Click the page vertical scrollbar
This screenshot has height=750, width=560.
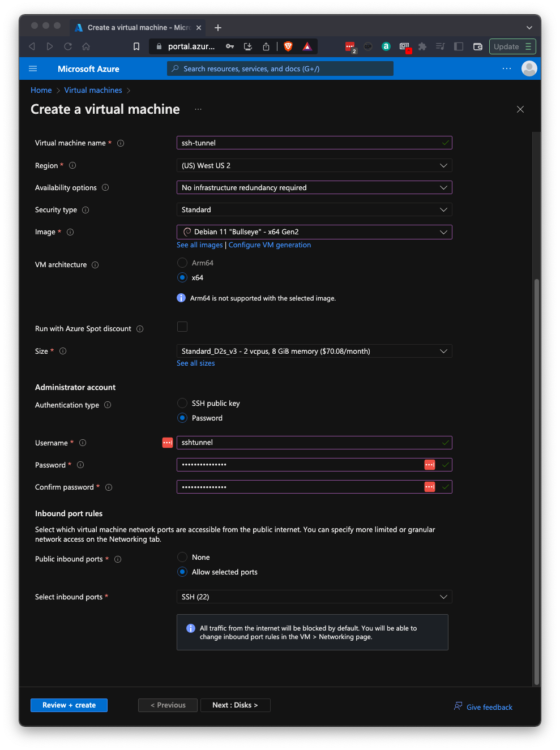(x=537, y=481)
